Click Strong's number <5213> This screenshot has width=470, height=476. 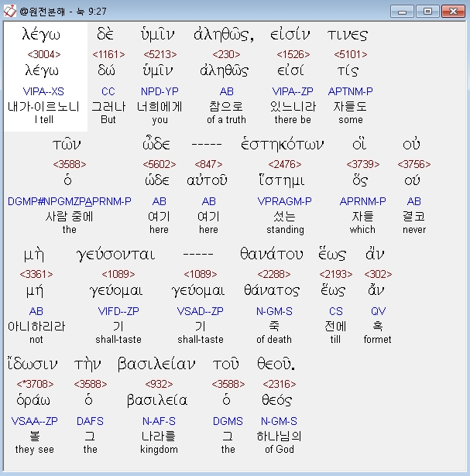click(160, 54)
